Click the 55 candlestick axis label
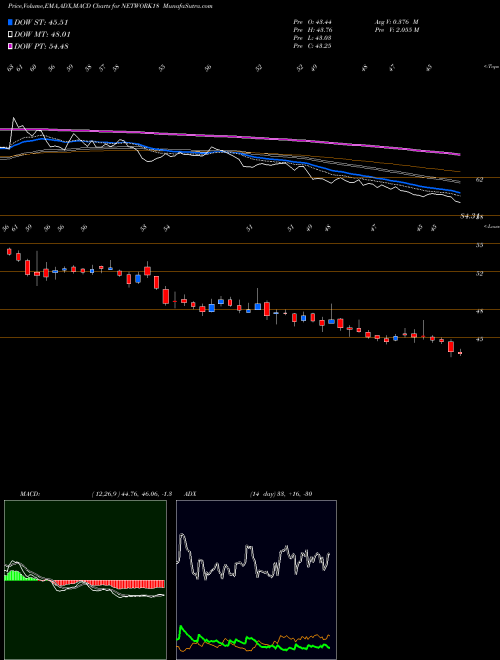The width and height of the screenshot is (500, 660). pos(480,245)
